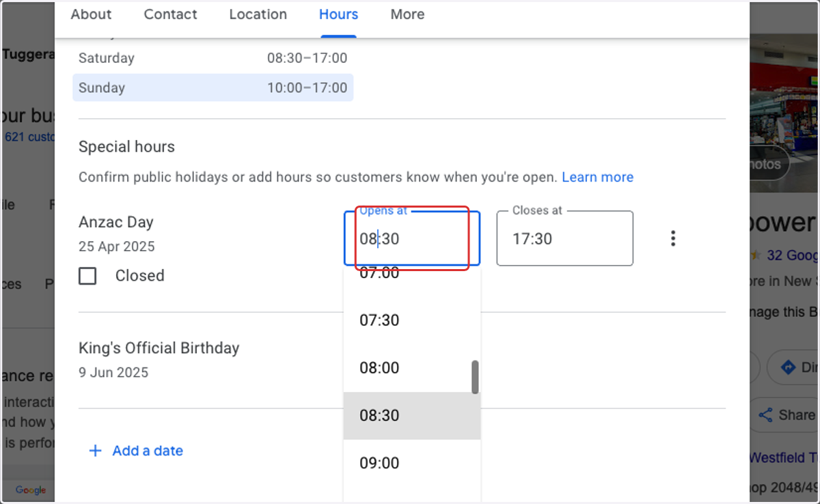Click the plus icon beside Add a date

96,451
